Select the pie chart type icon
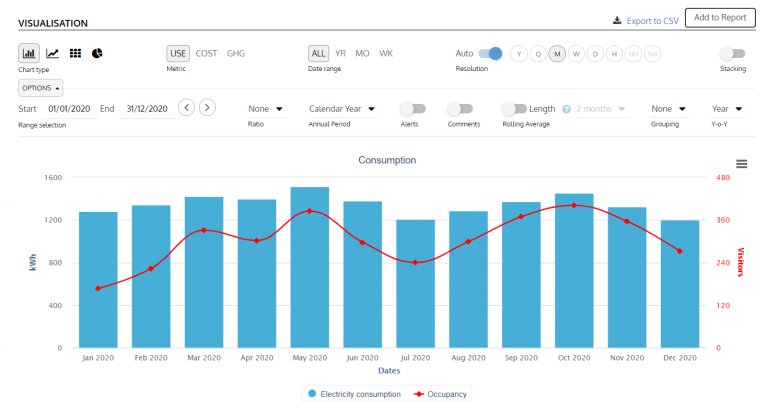 97,53
